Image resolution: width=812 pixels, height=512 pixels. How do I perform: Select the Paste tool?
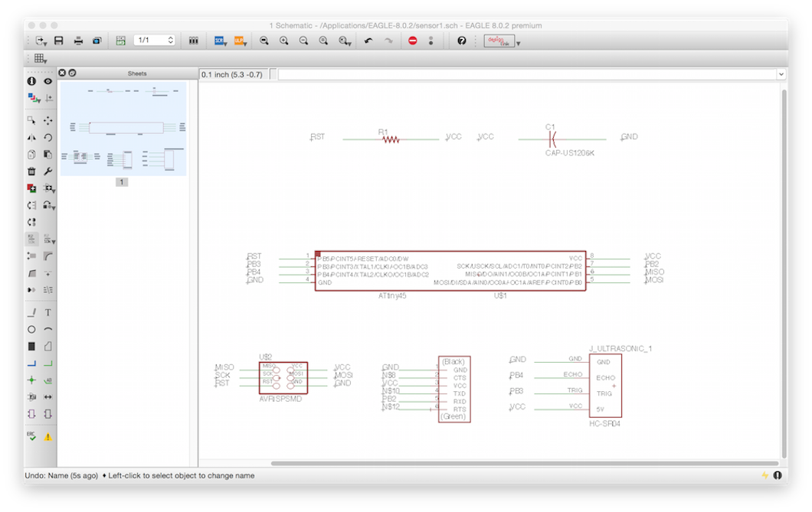47,155
